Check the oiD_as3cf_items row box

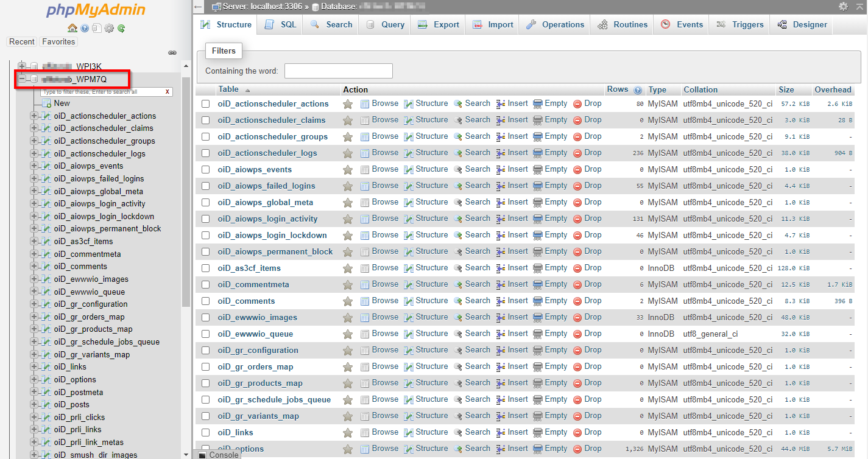click(206, 268)
